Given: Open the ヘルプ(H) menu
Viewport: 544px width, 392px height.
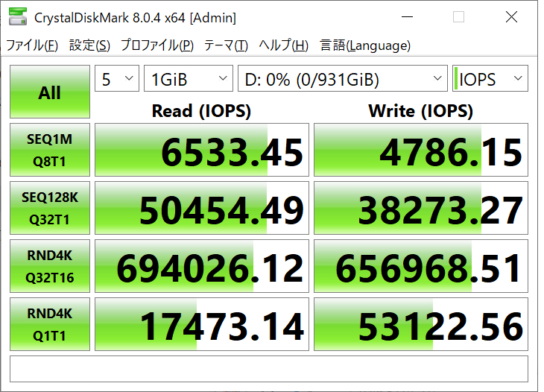Looking at the screenshot, I should pos(284,45).
